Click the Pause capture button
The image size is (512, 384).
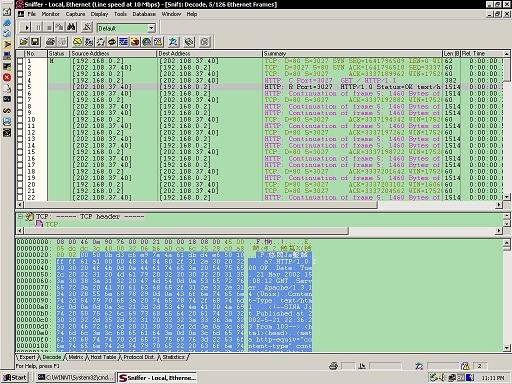pos(38,28)
